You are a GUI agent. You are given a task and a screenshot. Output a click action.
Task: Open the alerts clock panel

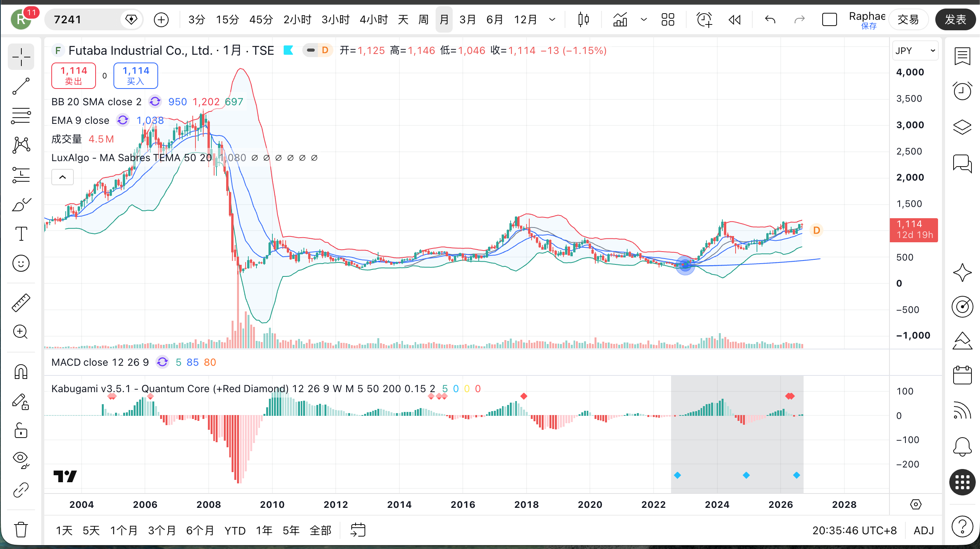(962, 92)
